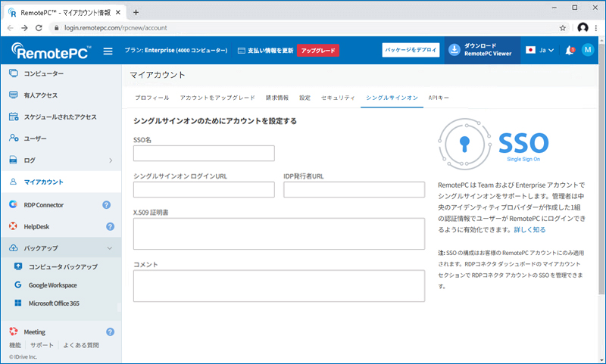606x364 pixels.
Task: Go back in the browser
Action: [11, 28]
